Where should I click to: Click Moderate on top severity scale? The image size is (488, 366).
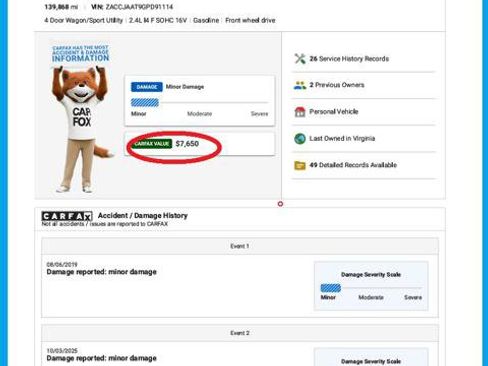pos(199,114)
